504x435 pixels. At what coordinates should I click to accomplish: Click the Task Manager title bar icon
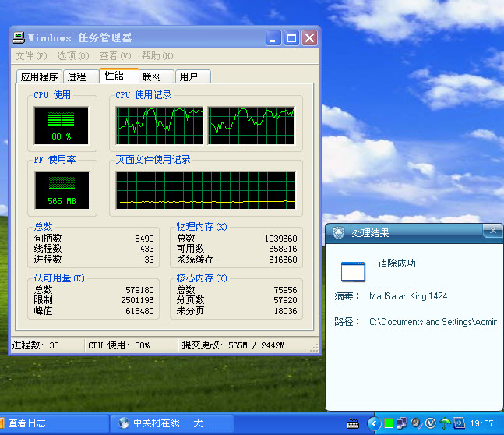(x=19, y=37)
